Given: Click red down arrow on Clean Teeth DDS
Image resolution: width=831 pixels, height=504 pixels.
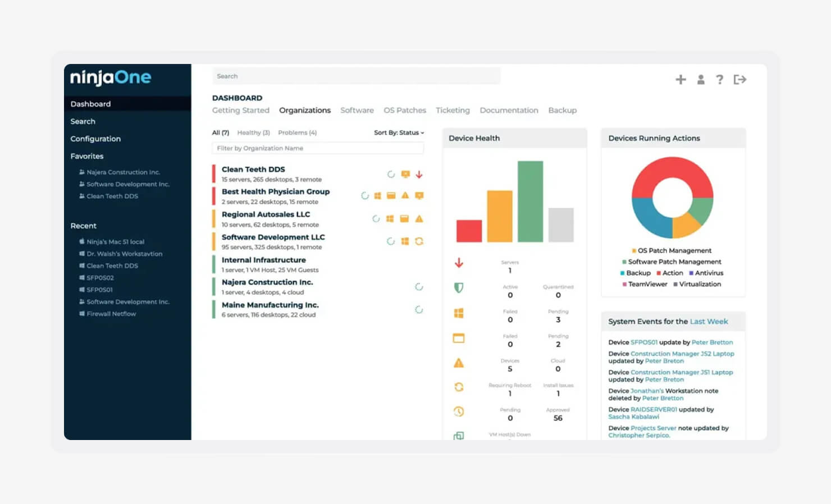Looking at the screenshot, I should (x=419, y=175).
